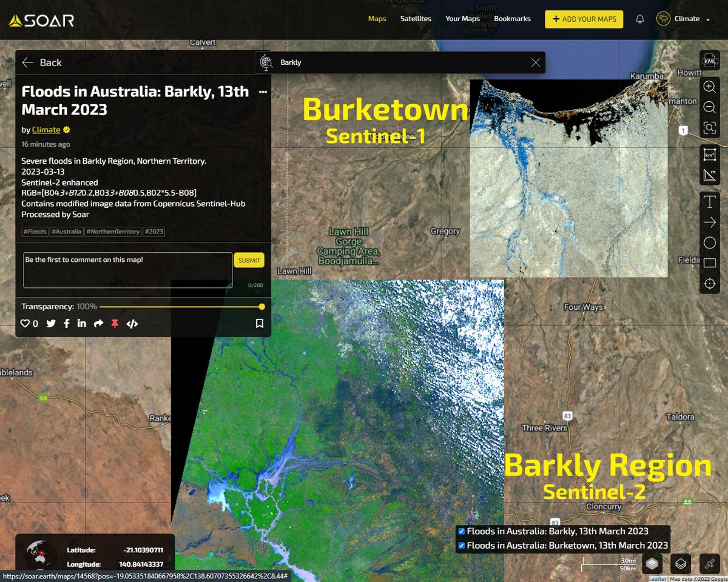This screenshot has height=582, width=728.
Task: Select the Text annotation tool
Action: [709, 201]
